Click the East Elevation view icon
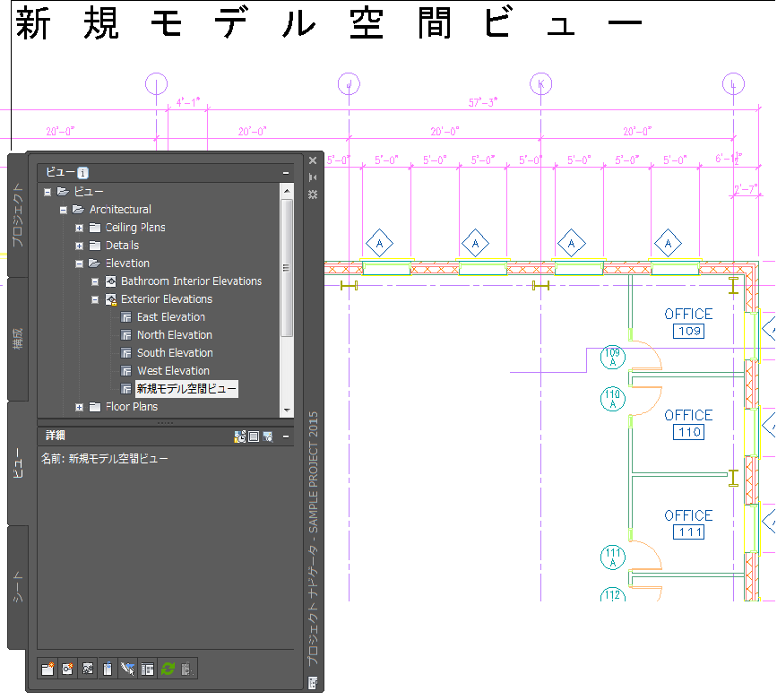The image size is (777, 700). (126, 317)
